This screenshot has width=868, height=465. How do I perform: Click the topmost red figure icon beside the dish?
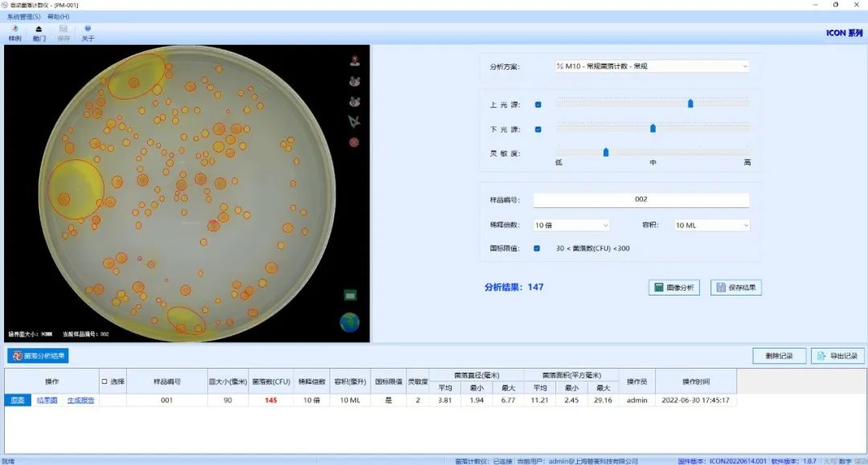[354, 60]
